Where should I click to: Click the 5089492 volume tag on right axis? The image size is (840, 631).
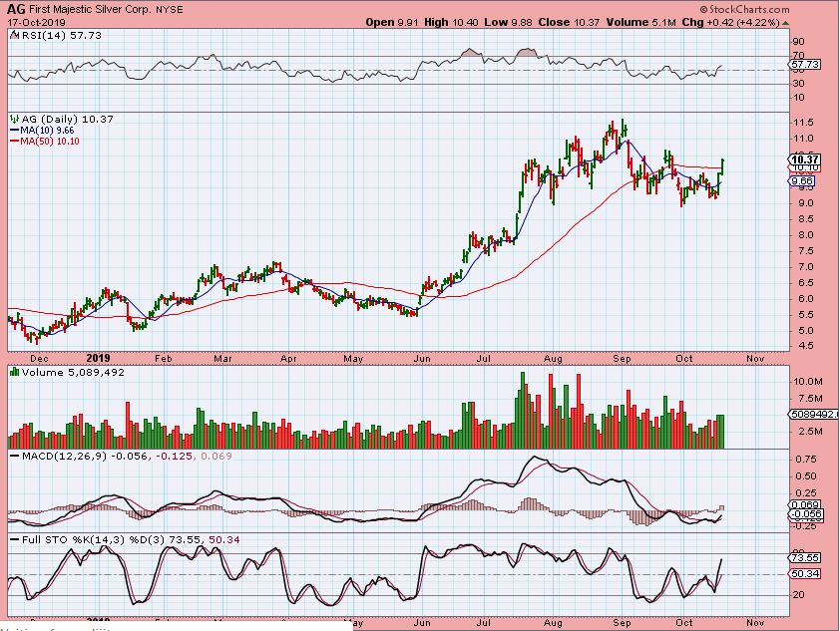(x=815, y=415)
